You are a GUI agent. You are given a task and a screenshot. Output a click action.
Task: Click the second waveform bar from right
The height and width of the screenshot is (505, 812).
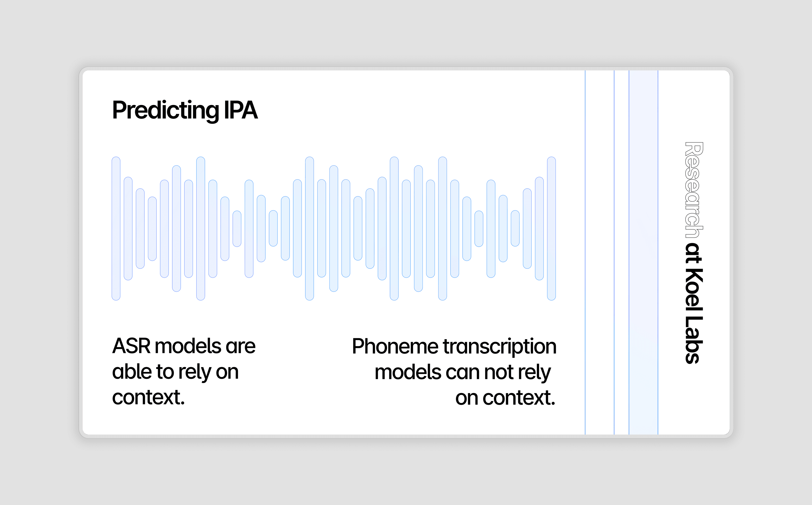(539, 228)
